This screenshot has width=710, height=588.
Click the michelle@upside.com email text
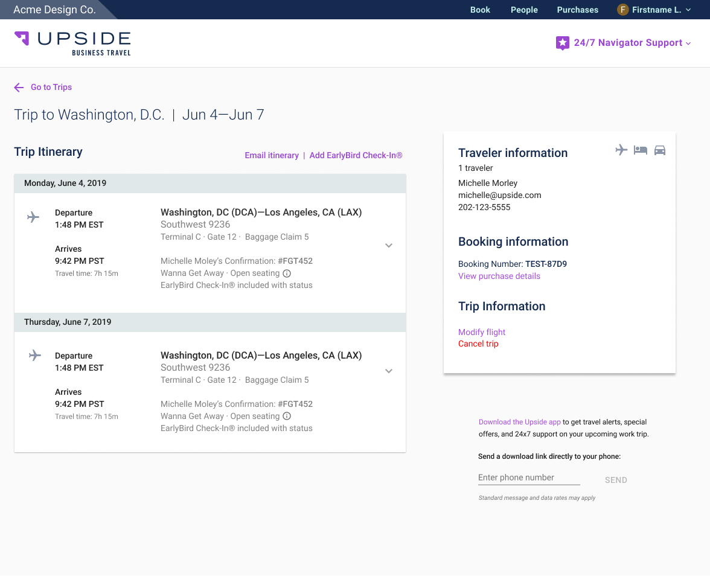click(x=500, y=195)
